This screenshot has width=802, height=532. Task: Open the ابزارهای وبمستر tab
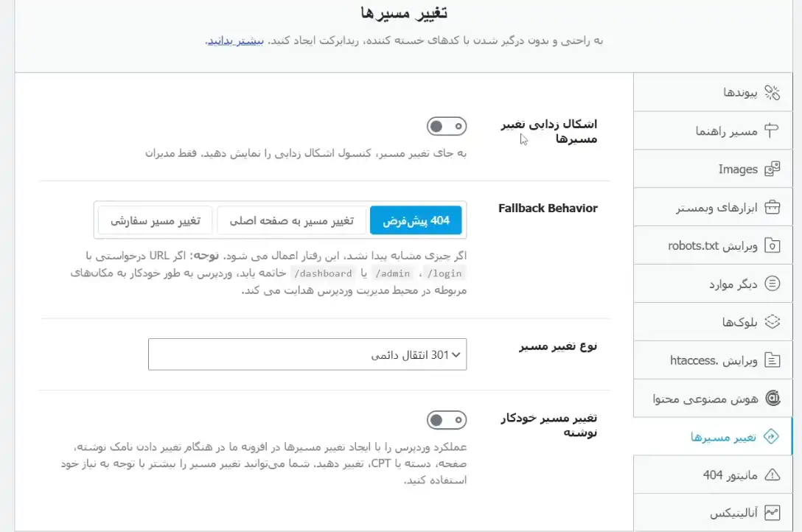click(x=713, y=208)
